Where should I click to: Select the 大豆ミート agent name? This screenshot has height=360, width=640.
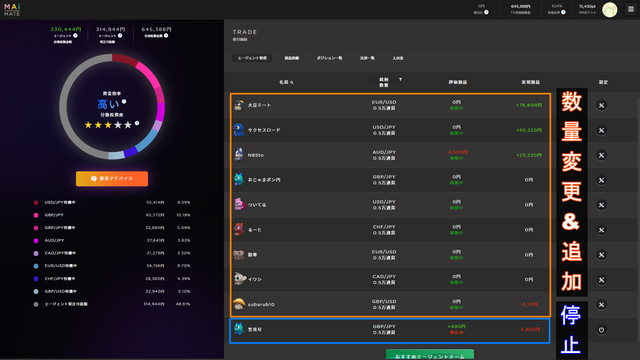pos(259,105)
